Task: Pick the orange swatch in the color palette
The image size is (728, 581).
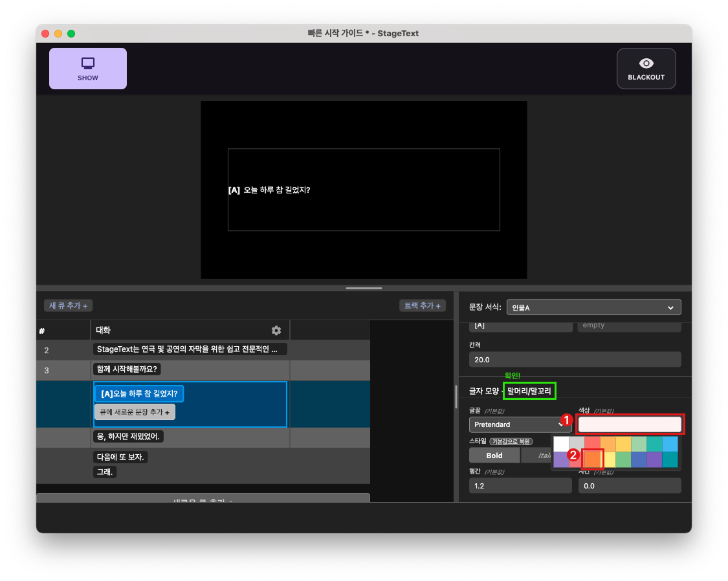Action: click(x=593, y=459)
